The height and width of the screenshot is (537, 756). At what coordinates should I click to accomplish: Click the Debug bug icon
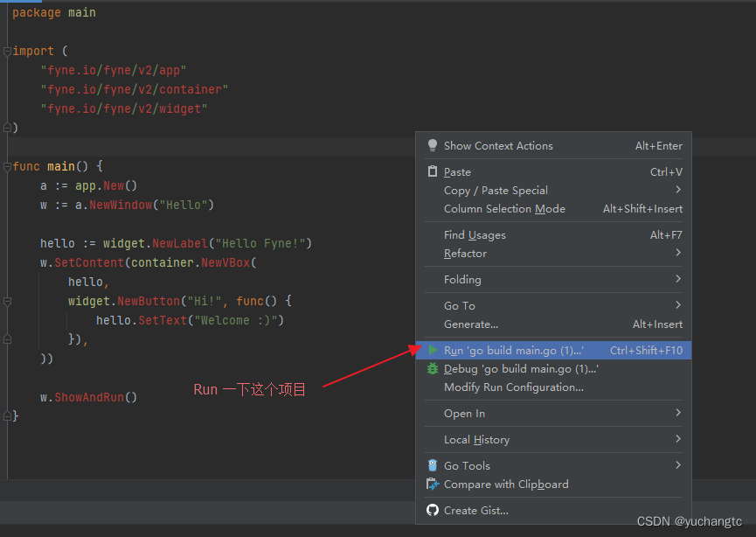click(x=432, y=368)
